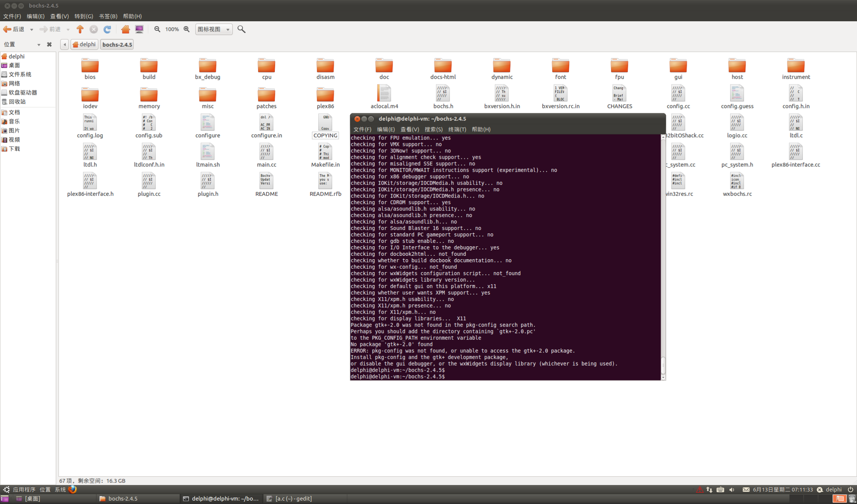Image resolution: width=857 pixels, height=504 pixels.
Task: Open Home folder via house icon
Action: pyautogui.click(x=125, y=29)
